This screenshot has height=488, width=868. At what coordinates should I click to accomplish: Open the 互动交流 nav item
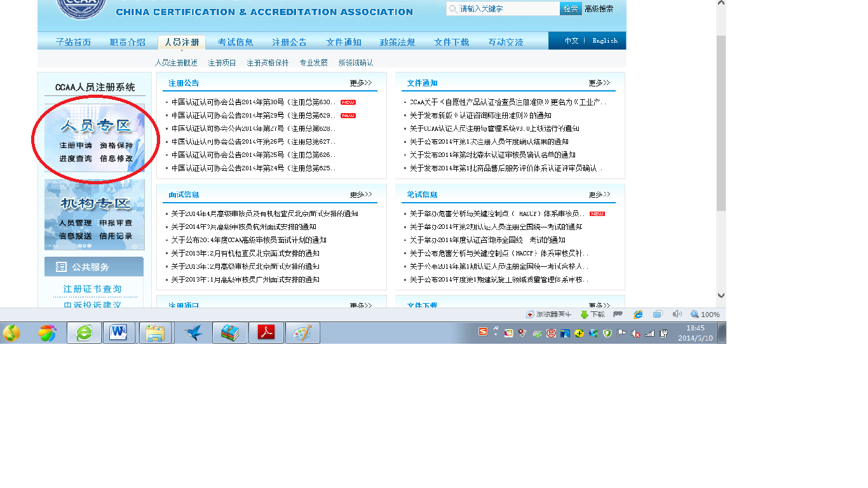tap(506, 42)
